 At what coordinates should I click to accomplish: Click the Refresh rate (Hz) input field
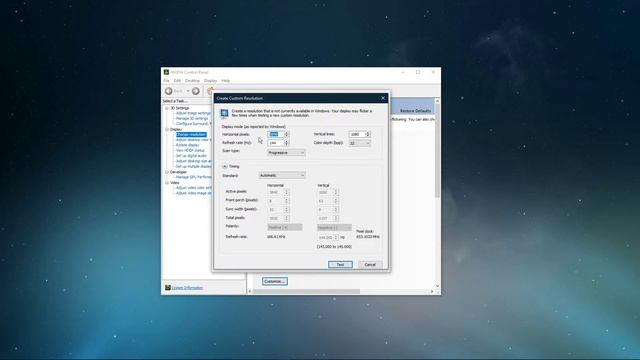click(x=276, y=143)
